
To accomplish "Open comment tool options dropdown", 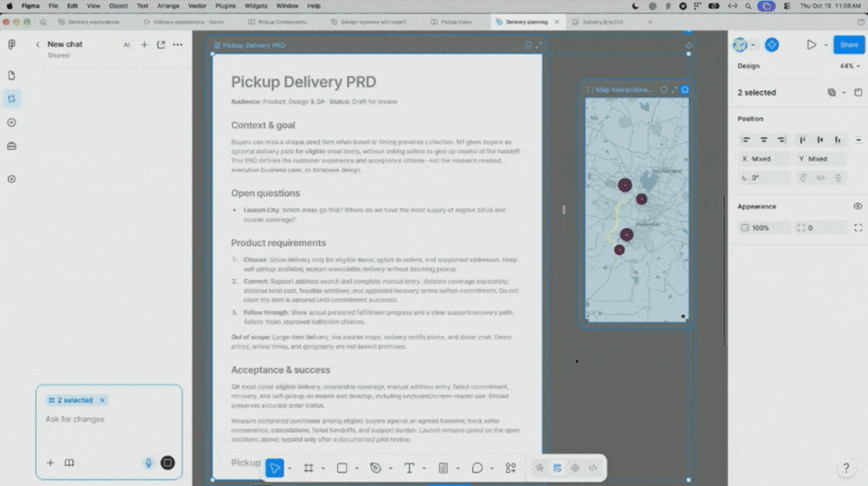I will [x=492, y=469].
